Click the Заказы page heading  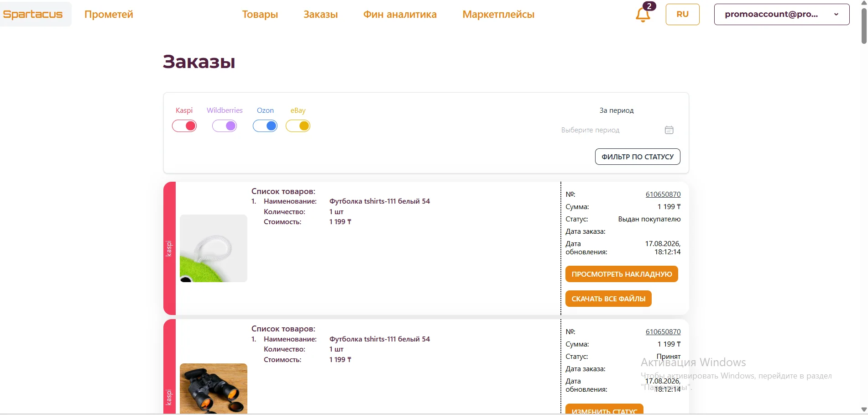[x=199, y=62]
